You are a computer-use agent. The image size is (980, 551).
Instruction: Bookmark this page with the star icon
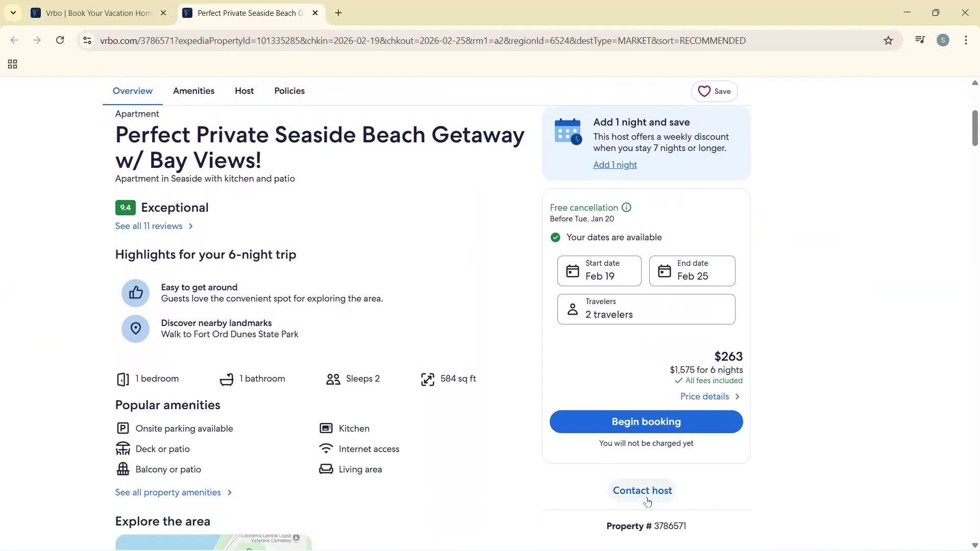(888, 41)
